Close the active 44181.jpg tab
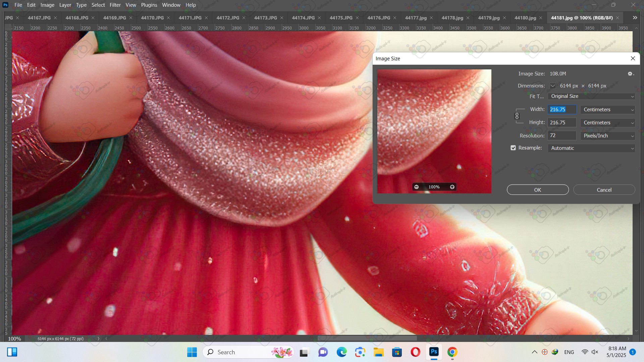 618,18
